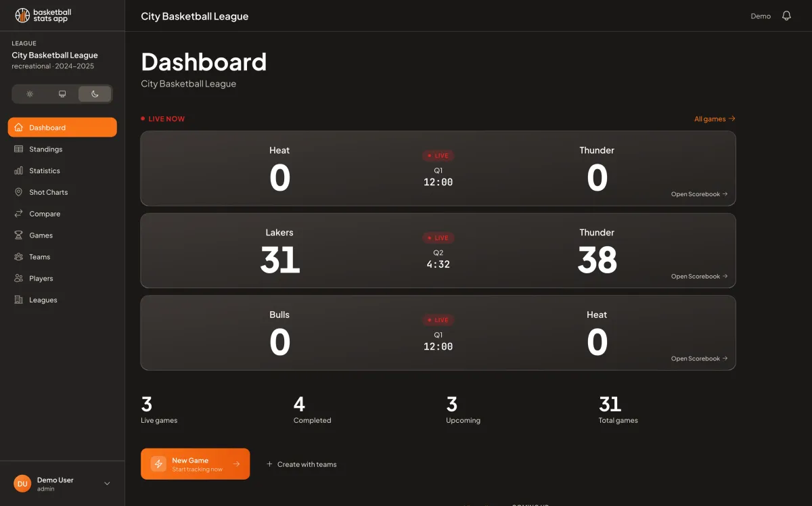Select the Statistics bar-chart icon
The image size is (812, 506).
pyautogui.click(x=18, y=170)
